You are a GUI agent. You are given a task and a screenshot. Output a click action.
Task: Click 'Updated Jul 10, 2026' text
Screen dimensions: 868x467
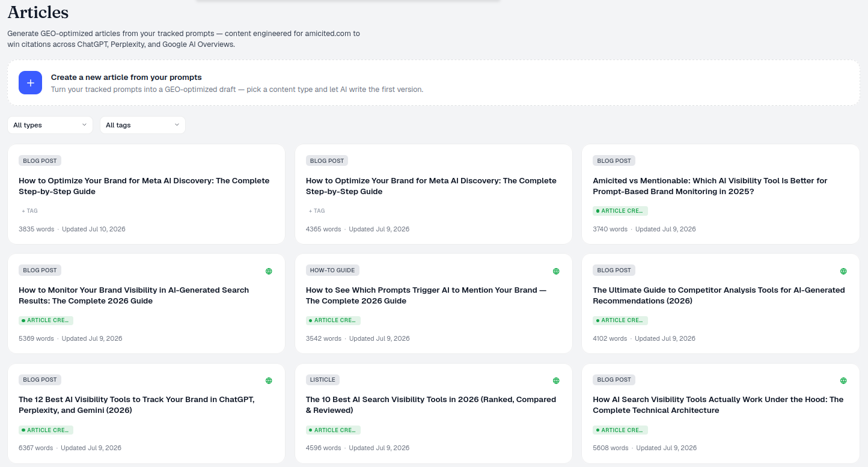(x=94, y=229)
